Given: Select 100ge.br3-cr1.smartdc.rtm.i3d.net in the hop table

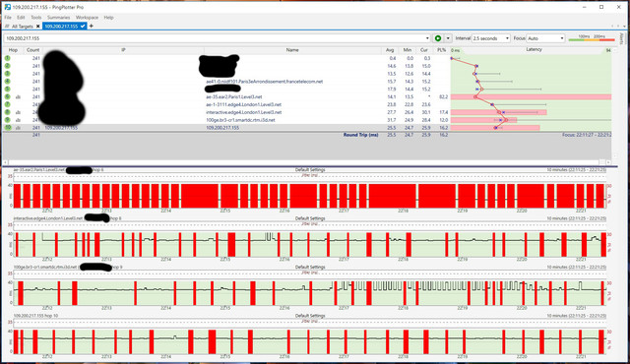Looking at the screenshot, I should point(240,120).
